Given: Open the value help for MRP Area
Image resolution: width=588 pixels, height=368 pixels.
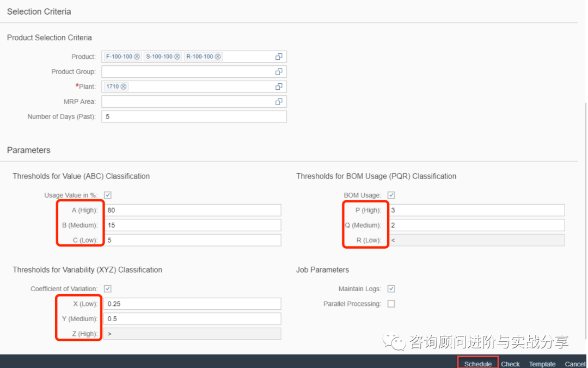Looking at the screenshot, I should click(x=279, y=101).
